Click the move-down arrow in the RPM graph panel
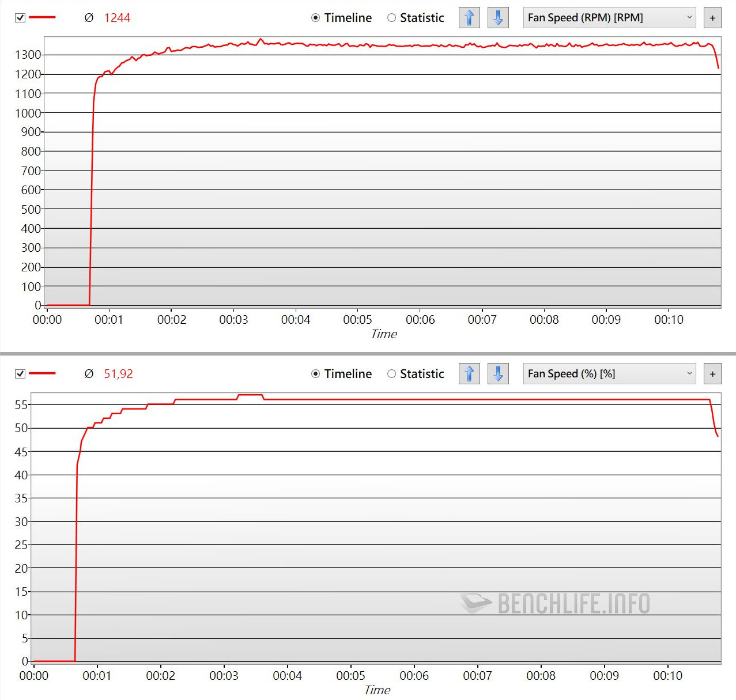This screenshot has height=700, width=736. point(498,18)
